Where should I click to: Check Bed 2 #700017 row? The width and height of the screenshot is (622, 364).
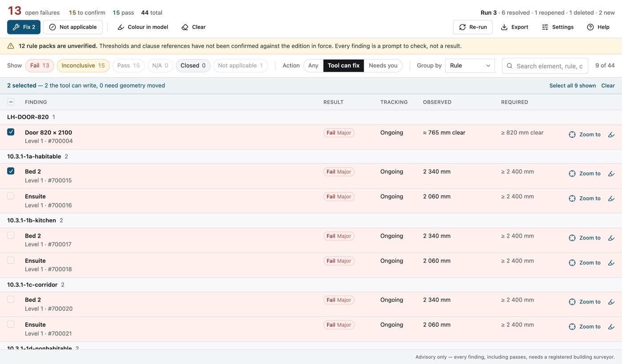tap(11, 235)
